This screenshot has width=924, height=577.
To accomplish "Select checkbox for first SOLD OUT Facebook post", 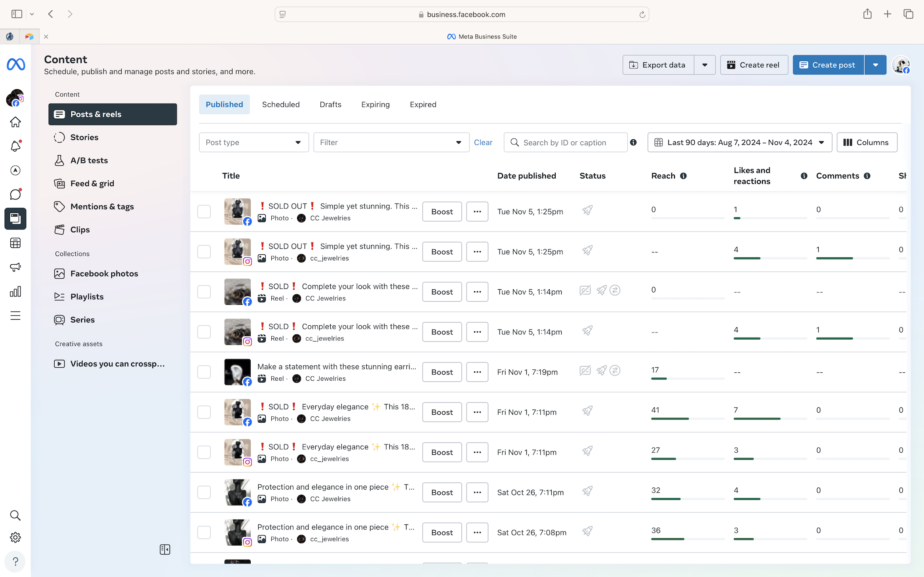I will point(204,212).
